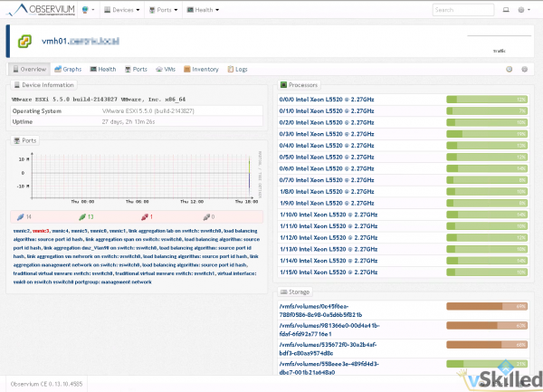The height and width of the screenshot is (392, 543).
Task: Open processor 0/7/0 Intel Xeon L5520
Action: click(x=327, y=180)
